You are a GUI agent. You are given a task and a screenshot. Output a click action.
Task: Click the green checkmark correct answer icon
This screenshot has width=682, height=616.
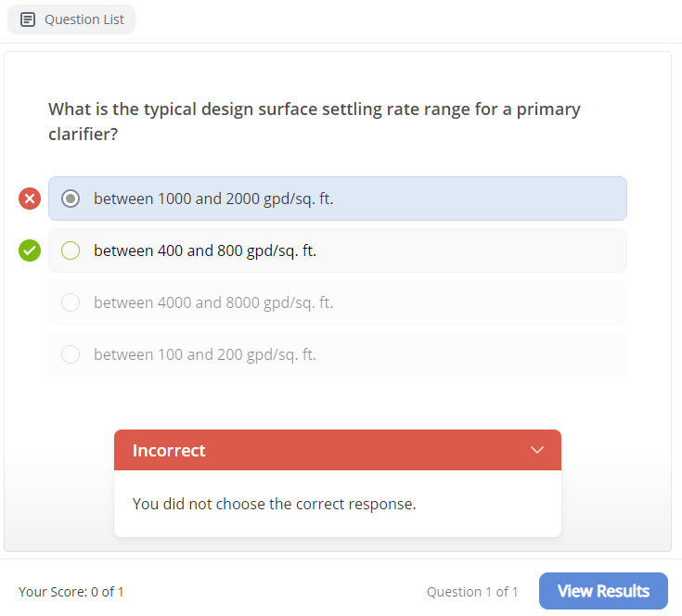coord(30,250)
